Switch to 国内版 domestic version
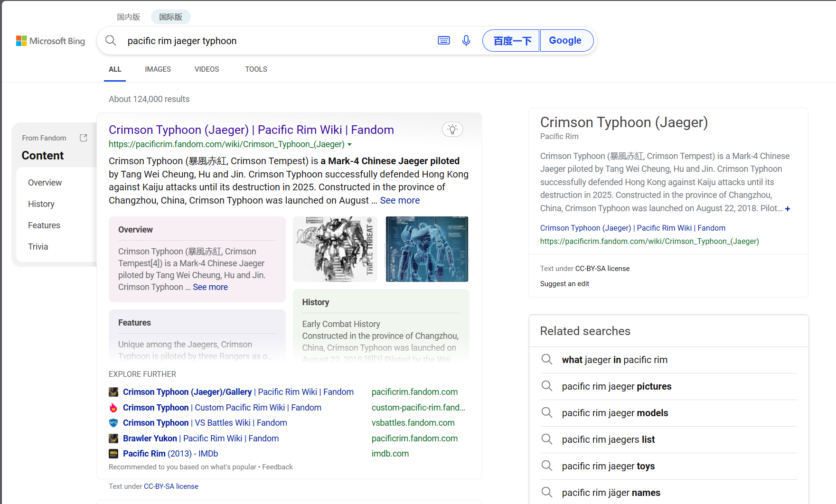This screenshot has height=504, width=836. [x=129, y=17]
